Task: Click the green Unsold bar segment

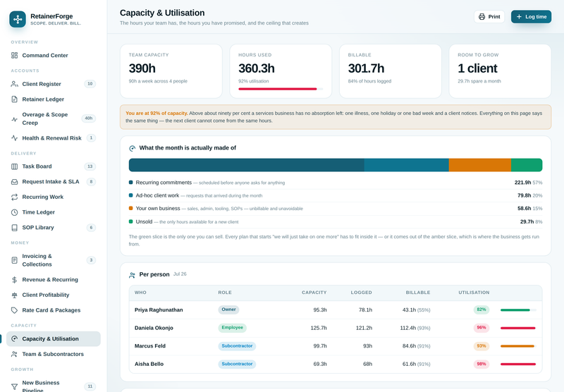Action: click(x=527, y=165)
